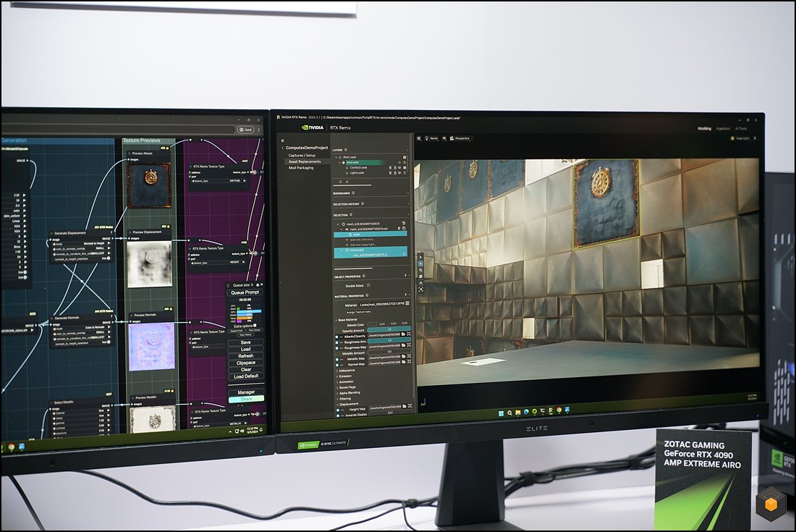Image resolution: width=796 pixels, height=532 pixels.
Task: Click the Refresh button in ComfyUI menu
Action: point(246,356)
